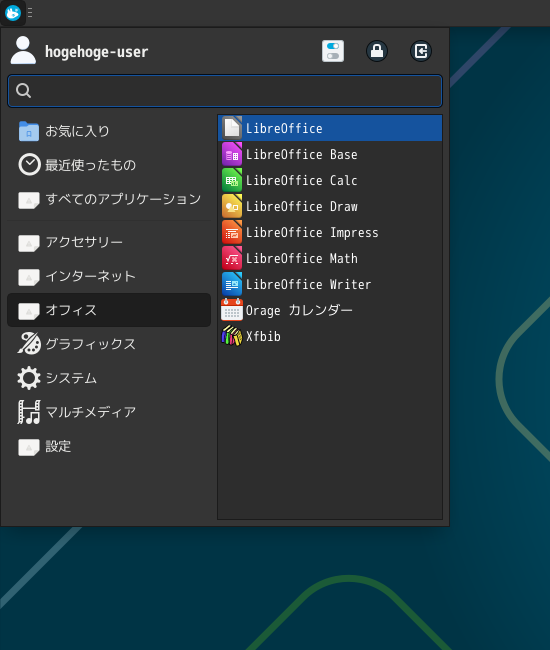The height and width of the screenshot is (650, 550).
Task: Click the 最近使ったもの clock icon
Action: [29, 165]
